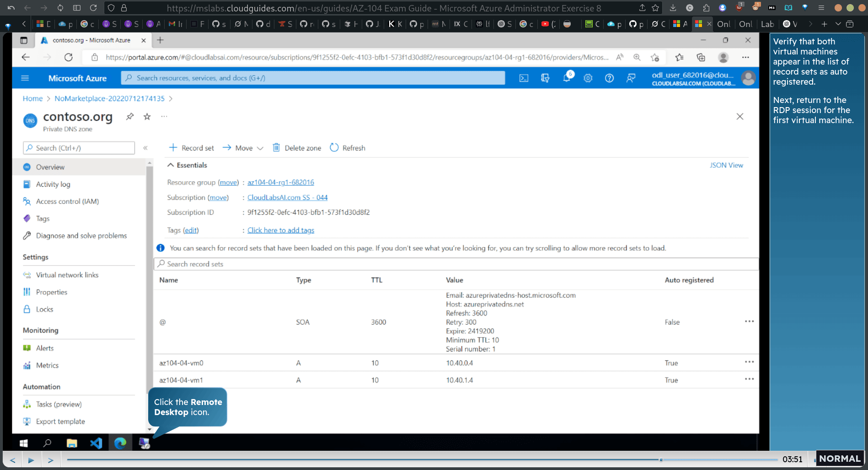Click here to add tags link
This screenshot has width=868, height=470.
(x=281, y=230)
